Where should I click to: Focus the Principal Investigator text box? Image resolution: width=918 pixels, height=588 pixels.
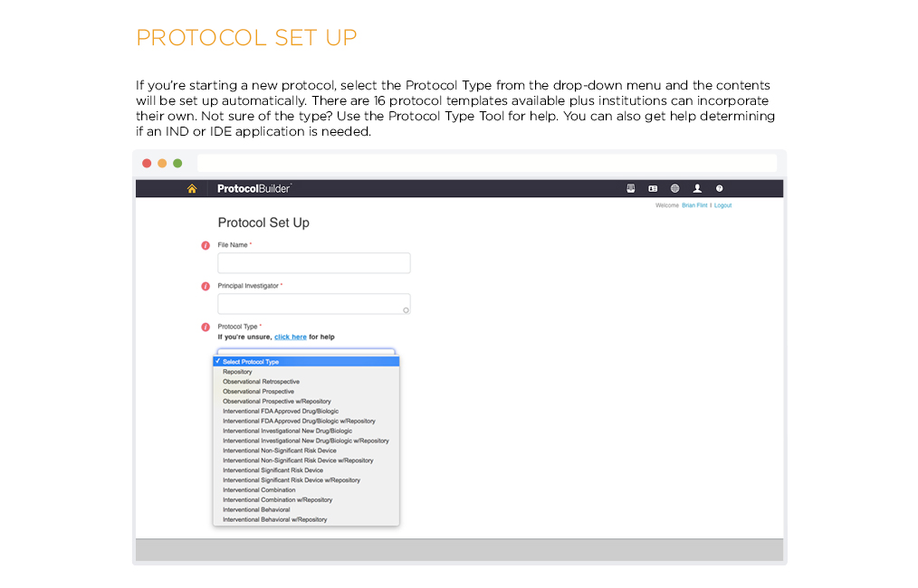(x=313, y=304)
